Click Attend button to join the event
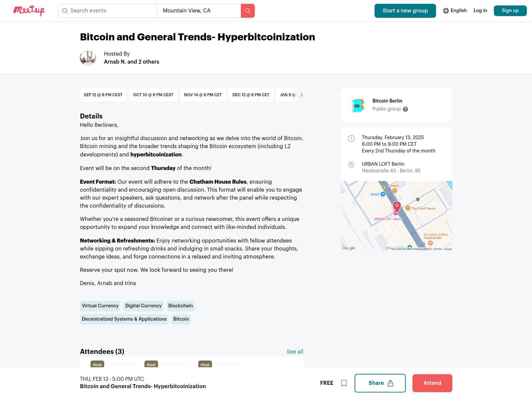This screenshot has width=532, height=399. coord(432,383)
